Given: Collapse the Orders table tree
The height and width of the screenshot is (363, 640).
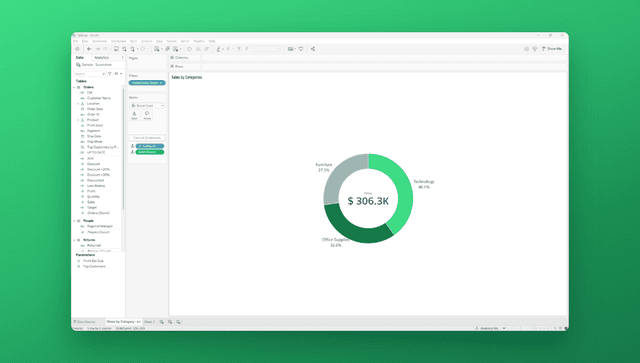Looking at the screenshot, I should coord(74,87).
